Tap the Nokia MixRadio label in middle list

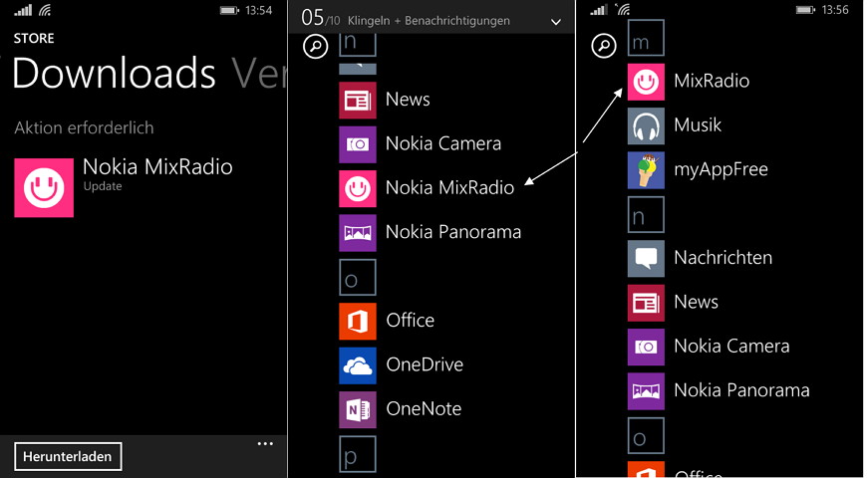450,188
